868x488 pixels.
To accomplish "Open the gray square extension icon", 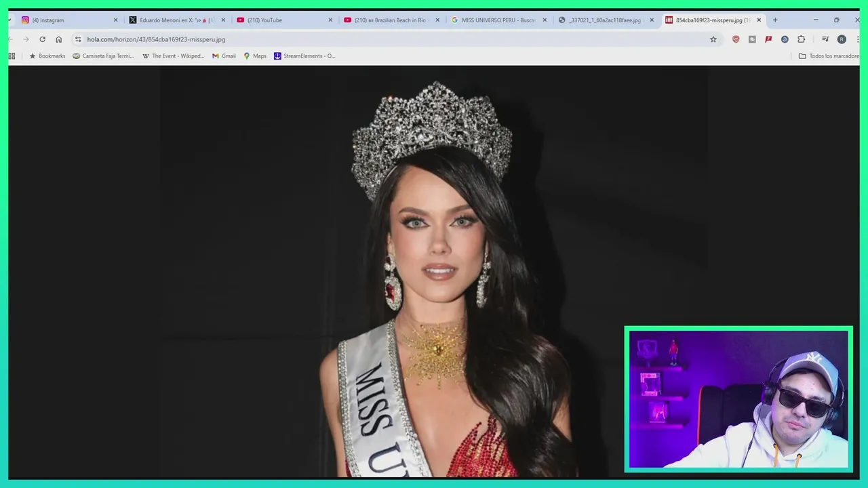I will coord(752,39).
